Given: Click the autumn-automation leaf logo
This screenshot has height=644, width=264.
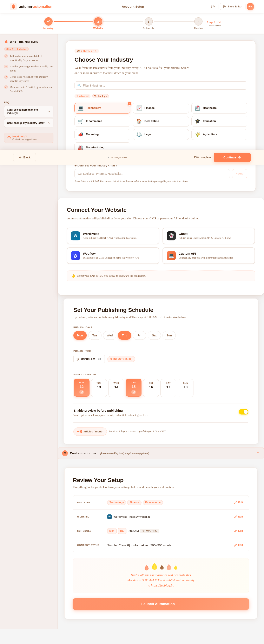Looking at the screenshot, I should 13,7.
